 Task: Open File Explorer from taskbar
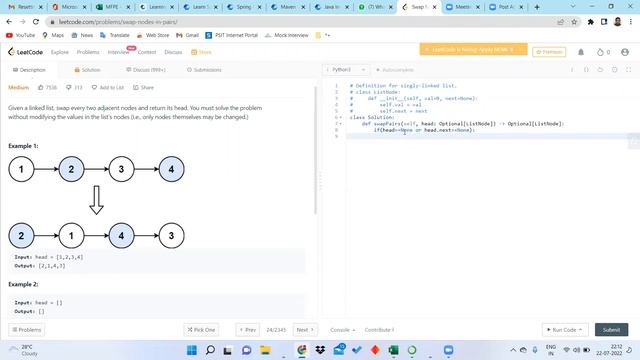265,350
